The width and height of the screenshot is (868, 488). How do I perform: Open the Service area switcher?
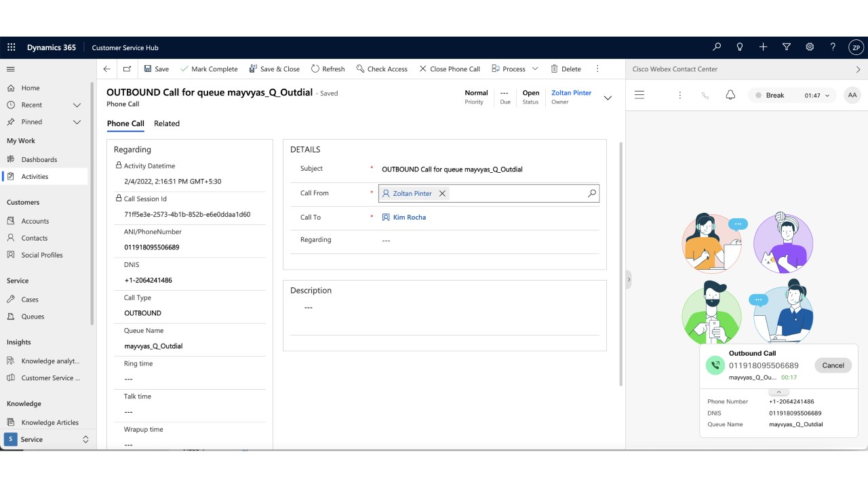(x=47, y=439)
